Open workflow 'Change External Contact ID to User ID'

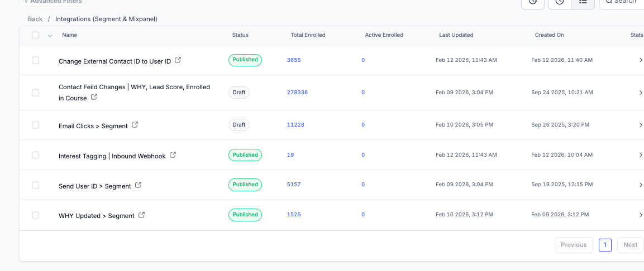(115, 61)
